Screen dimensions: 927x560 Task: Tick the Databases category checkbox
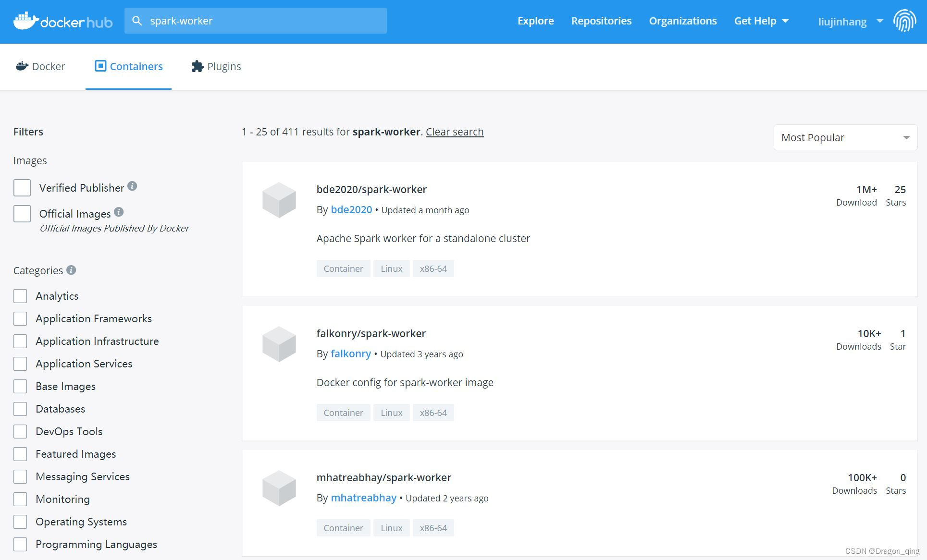pyautogui.click(x=20, y=409)
